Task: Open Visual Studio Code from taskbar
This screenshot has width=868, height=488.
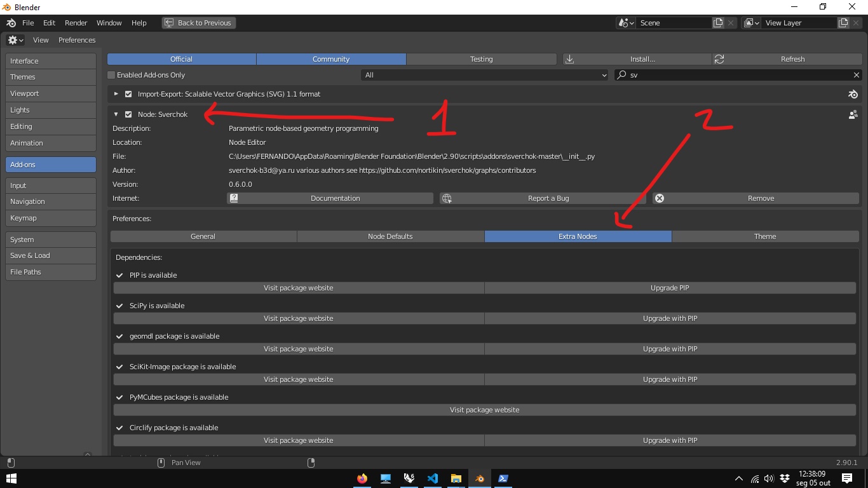Action: click(x=433, y=478)
